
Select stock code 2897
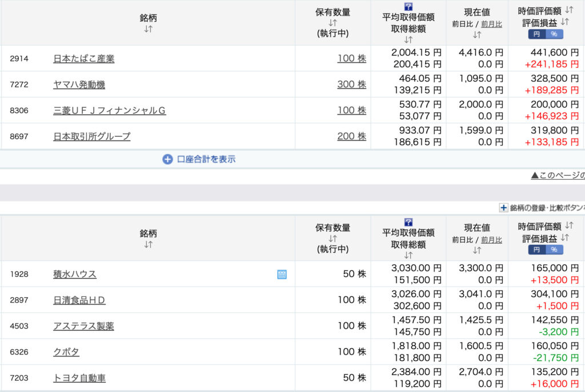coord(19,300)
